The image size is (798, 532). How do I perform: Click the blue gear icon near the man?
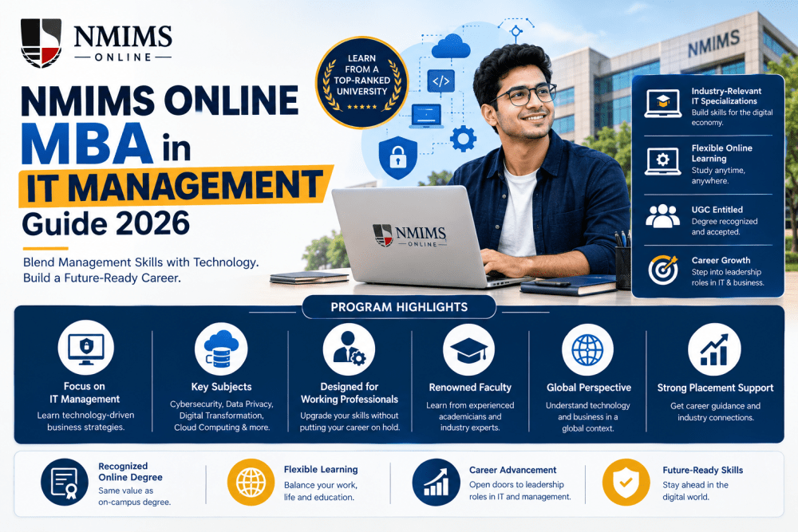[x=463, y=138]
